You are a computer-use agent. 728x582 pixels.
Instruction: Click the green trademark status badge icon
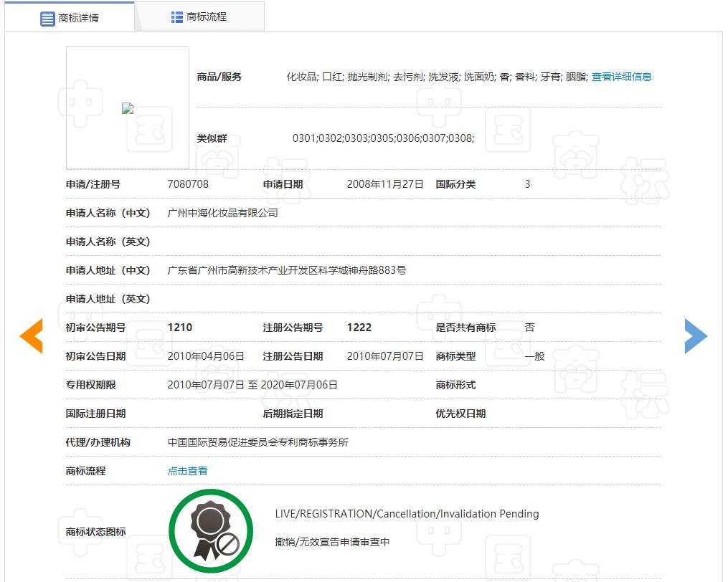tap(211, 531)
